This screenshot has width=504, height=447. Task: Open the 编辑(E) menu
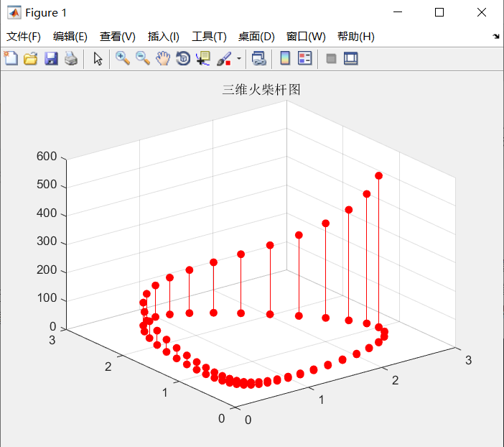click(70, 37)
